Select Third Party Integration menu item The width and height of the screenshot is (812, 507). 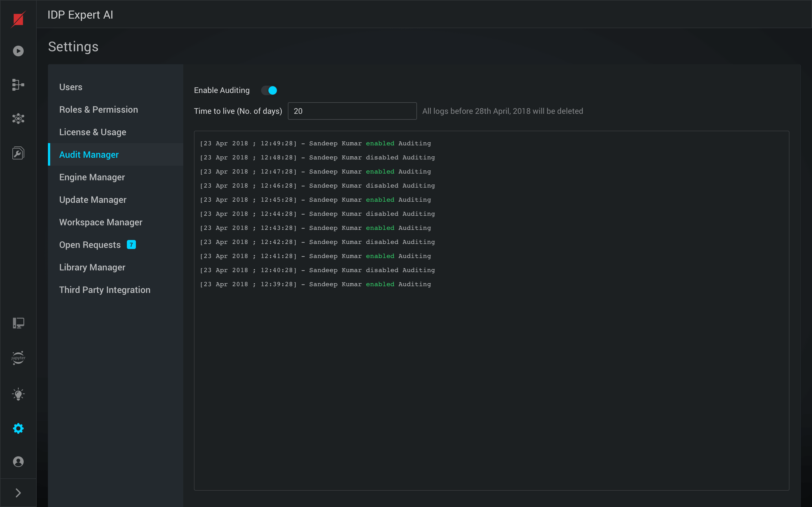pyautogui.click(x=105, y=290)
